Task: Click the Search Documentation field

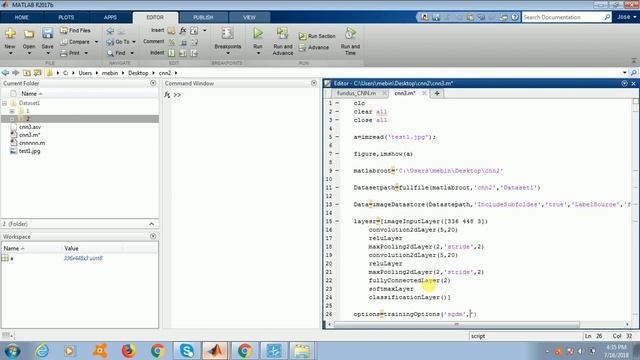Action: [562, 17]
